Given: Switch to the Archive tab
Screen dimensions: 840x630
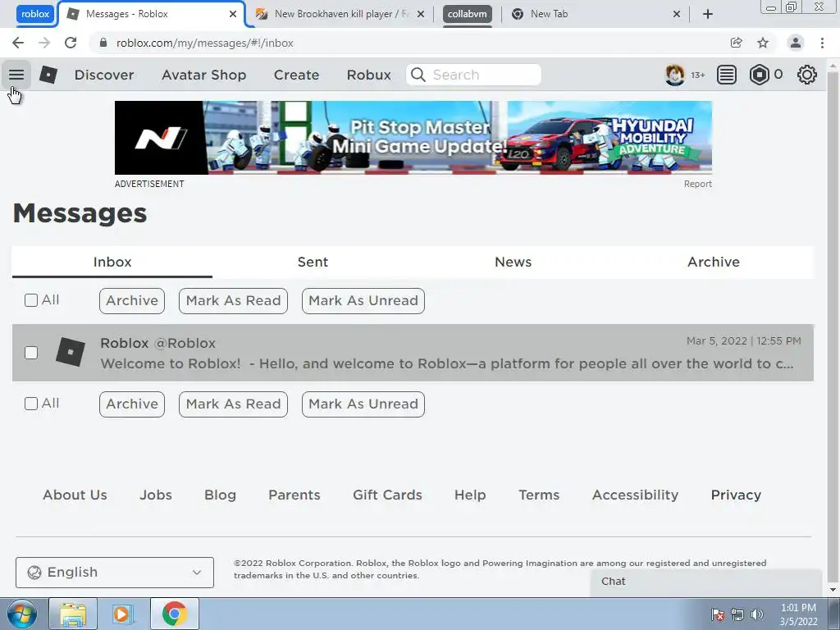Looking at the screenshot, I should click(713, 262).
